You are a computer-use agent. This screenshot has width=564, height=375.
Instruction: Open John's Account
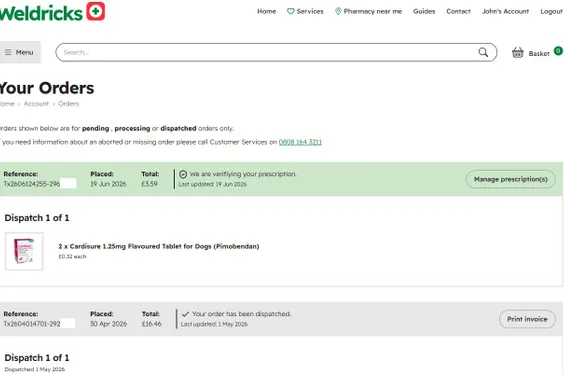click(505, 12)
